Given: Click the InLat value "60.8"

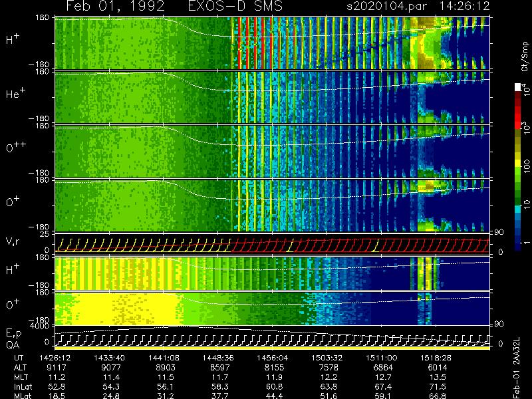Looking at the screenshot, I should point(274,386).
